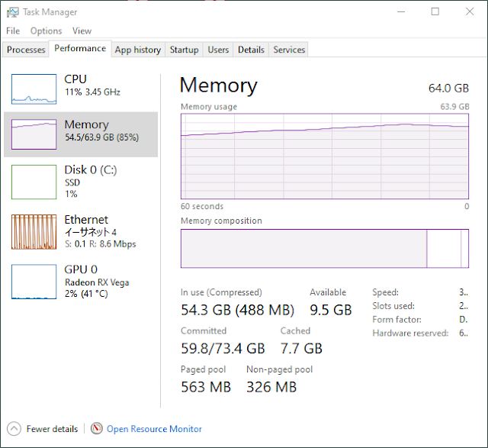This screenshot has width=488, height=448.
Task: Open the Disk 0 (C:) performance view
Action: click(81, 182)
